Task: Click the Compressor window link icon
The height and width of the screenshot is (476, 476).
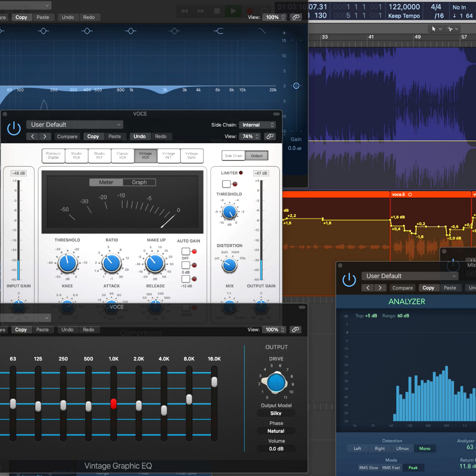Action: coord(269,137)
